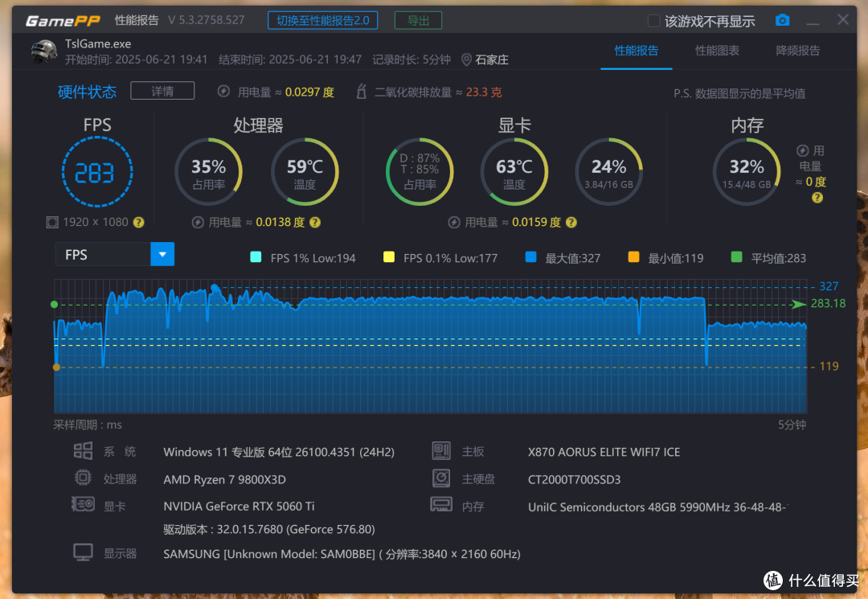Screen dimensions: 868x599
Task: Open the 降频报告 tab
Action: [798, 51]
